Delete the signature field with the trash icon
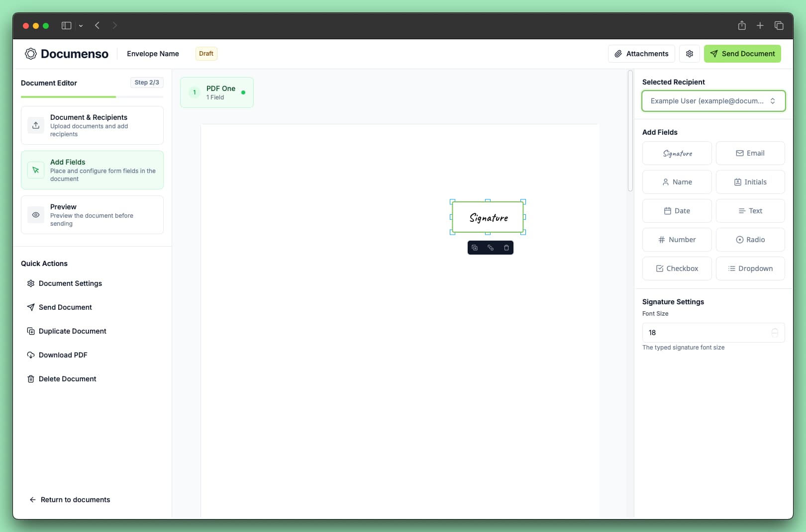This screenshot has height=532, width=806. pyautogui.click(x=507, y=247)
